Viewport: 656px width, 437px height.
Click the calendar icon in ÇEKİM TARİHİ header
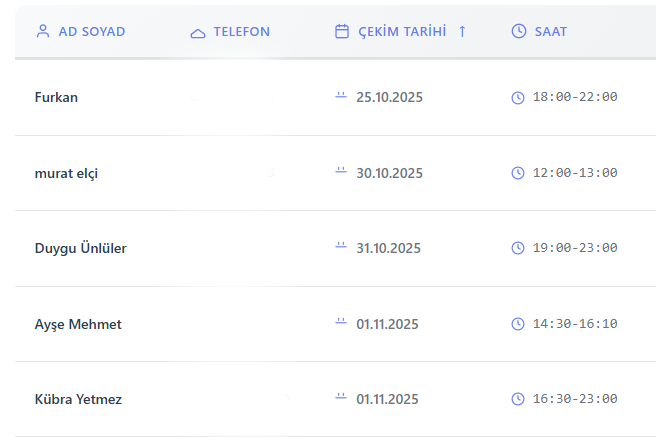tap(342, 31)
